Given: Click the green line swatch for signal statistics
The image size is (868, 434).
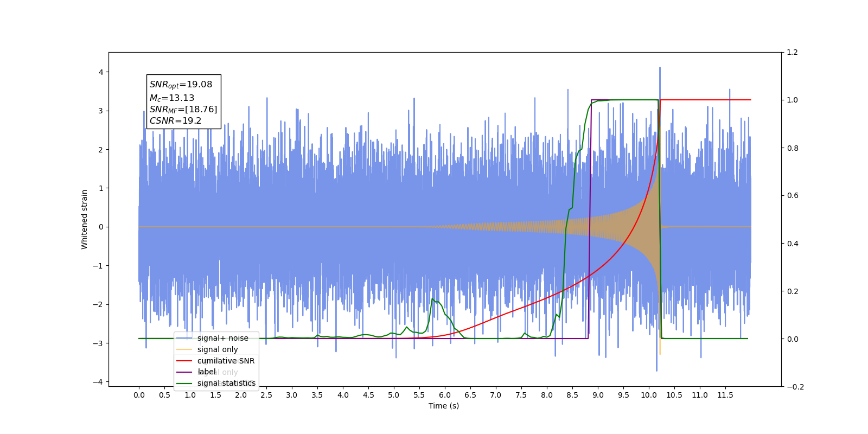Looking at the screenshot, I should [x=184, y=383].
